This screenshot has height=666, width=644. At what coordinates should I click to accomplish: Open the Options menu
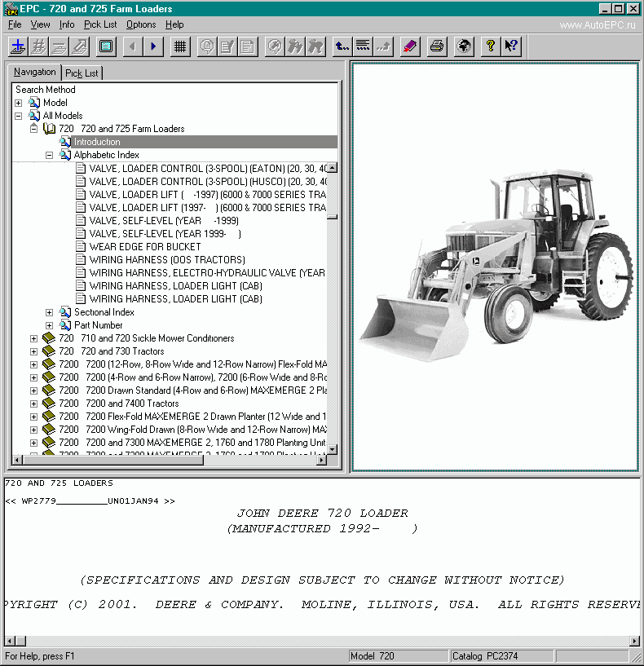point(141,24)
